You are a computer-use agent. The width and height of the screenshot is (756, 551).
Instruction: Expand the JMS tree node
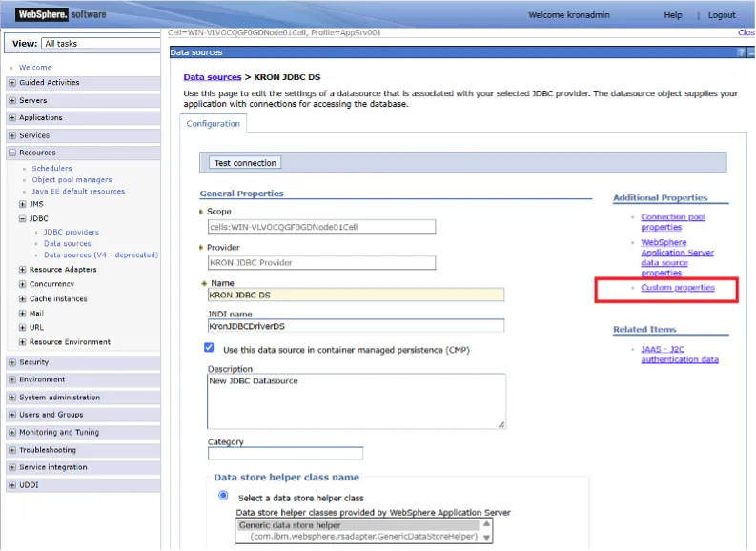[22, 204]
